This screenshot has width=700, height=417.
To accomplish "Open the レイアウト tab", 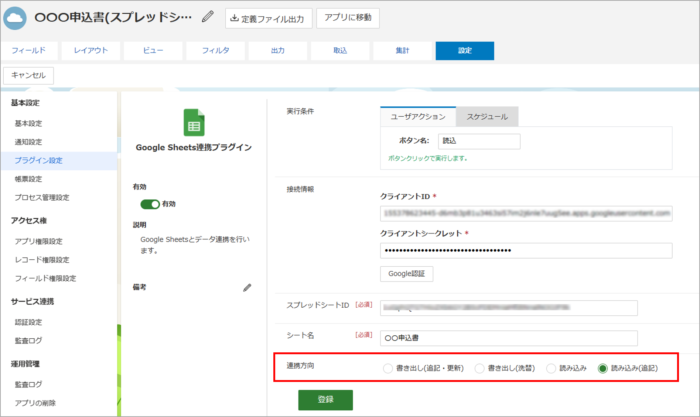I will click(x=91, y=50).
